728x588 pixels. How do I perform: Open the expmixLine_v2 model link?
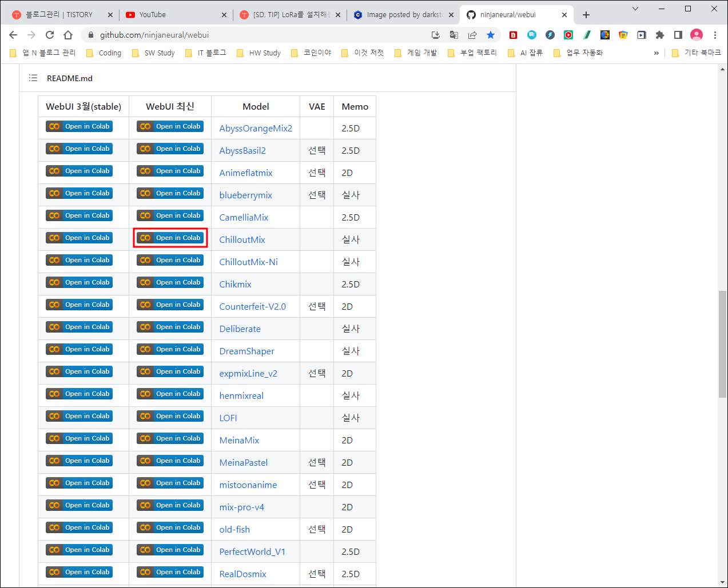coord(248,374)
